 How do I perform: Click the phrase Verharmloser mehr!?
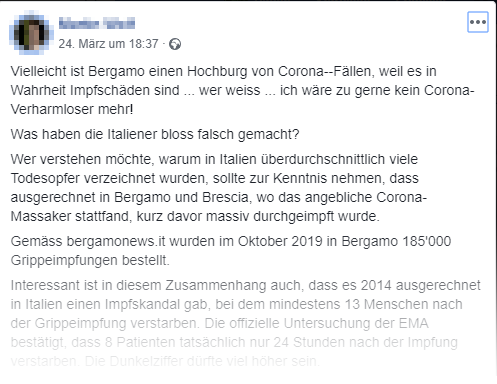coord(72,109)
